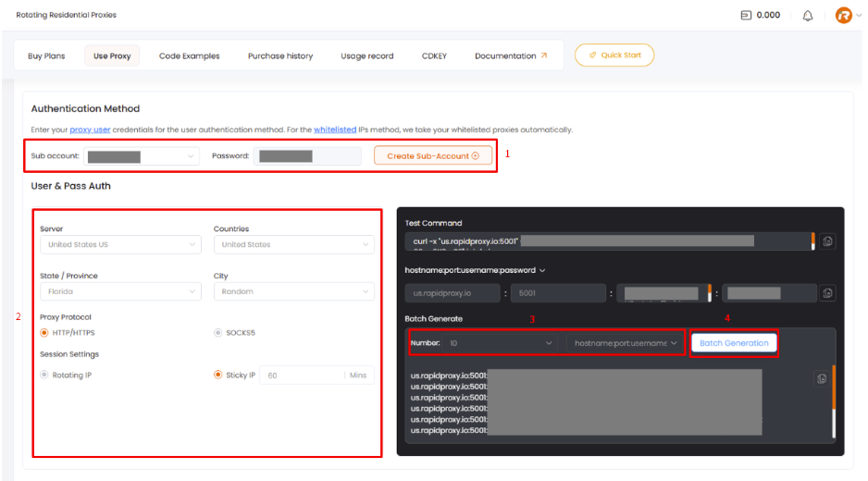Click the Create Sub-Account button
868x481 pixels.
pyautogui.click(x=433, y=156)
